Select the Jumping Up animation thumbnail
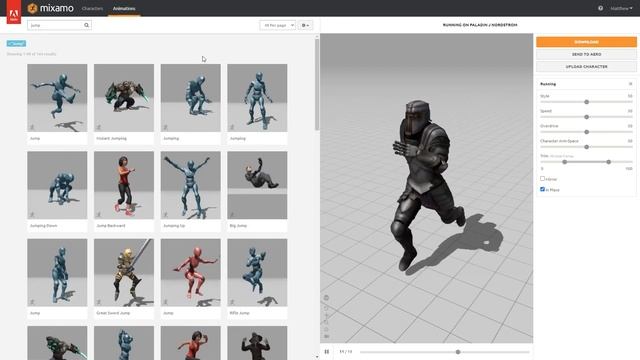 [191, 185]
